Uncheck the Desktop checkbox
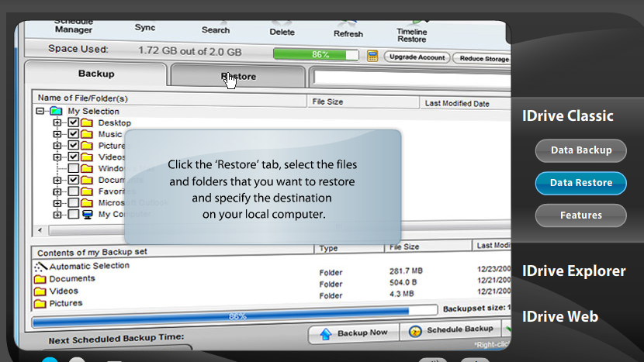This screenshot has width=644, height=362. click(x=73, y=122)
